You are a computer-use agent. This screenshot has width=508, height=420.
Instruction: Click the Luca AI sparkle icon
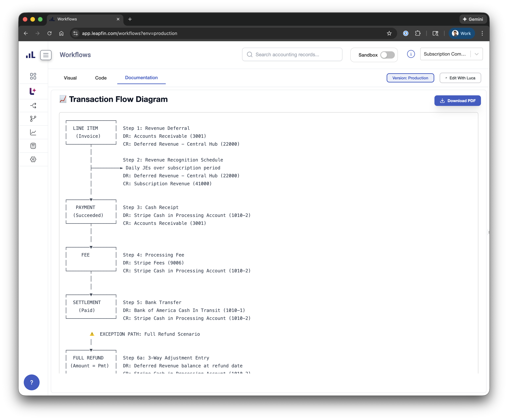[x=33, y=91]
